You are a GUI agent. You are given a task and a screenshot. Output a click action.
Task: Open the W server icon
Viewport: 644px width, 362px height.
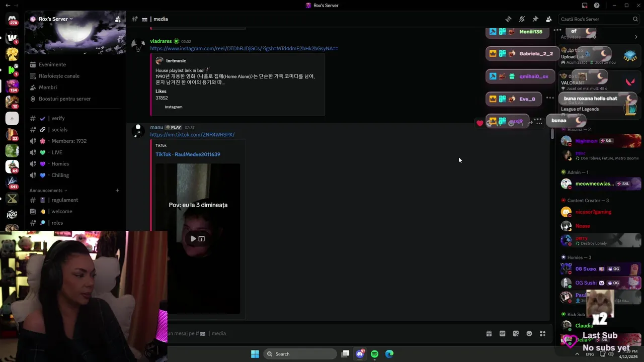point(12,38)
